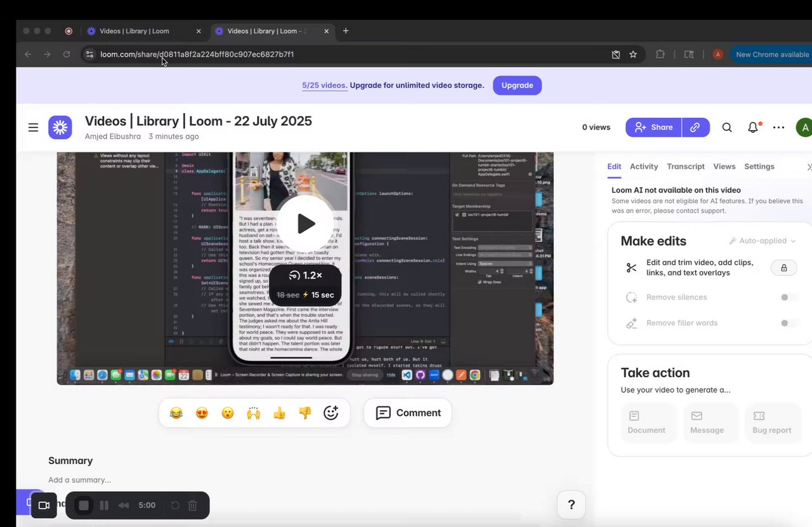Open Chrome extensions puzzle icon
The height and width of the screenshot is (527, 812).
660,55
